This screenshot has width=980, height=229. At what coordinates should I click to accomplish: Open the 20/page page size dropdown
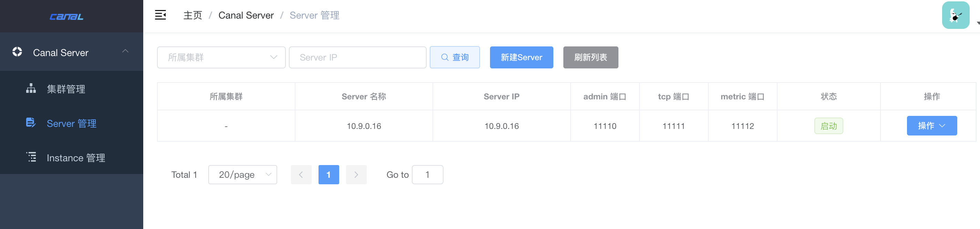click(243, 175)
